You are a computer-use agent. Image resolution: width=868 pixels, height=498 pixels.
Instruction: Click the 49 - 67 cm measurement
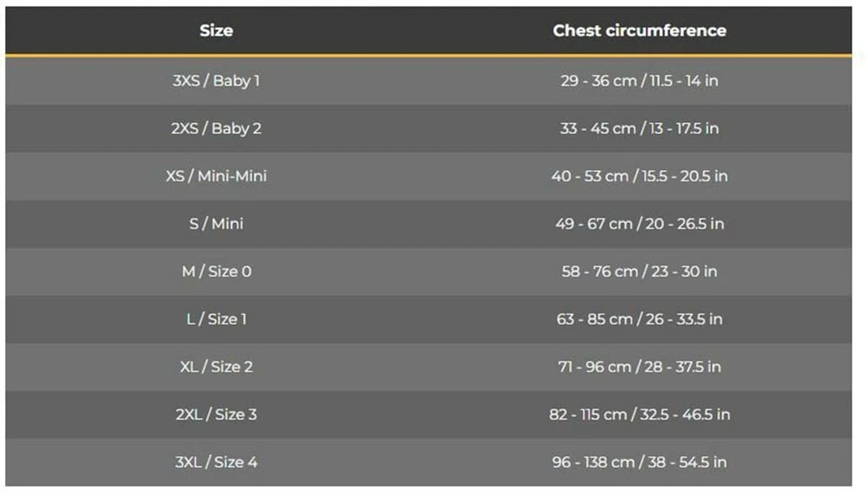(x=594, y=224)
